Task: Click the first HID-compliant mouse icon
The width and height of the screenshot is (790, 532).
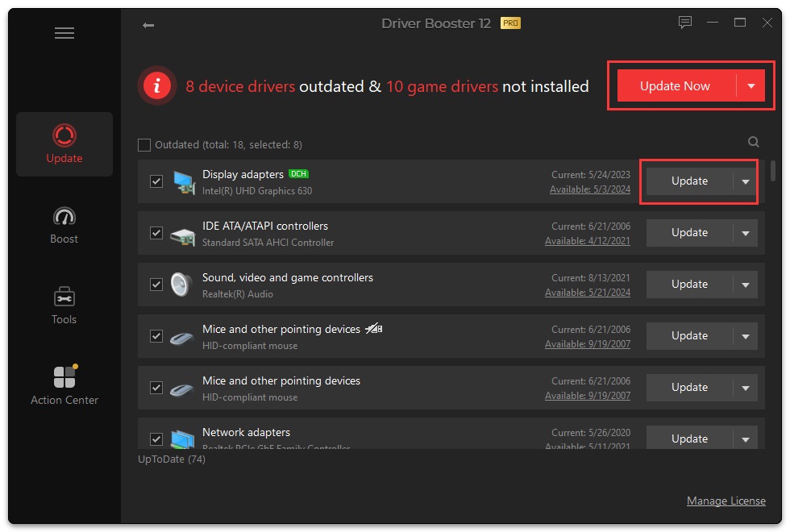Action: point(181,339)
